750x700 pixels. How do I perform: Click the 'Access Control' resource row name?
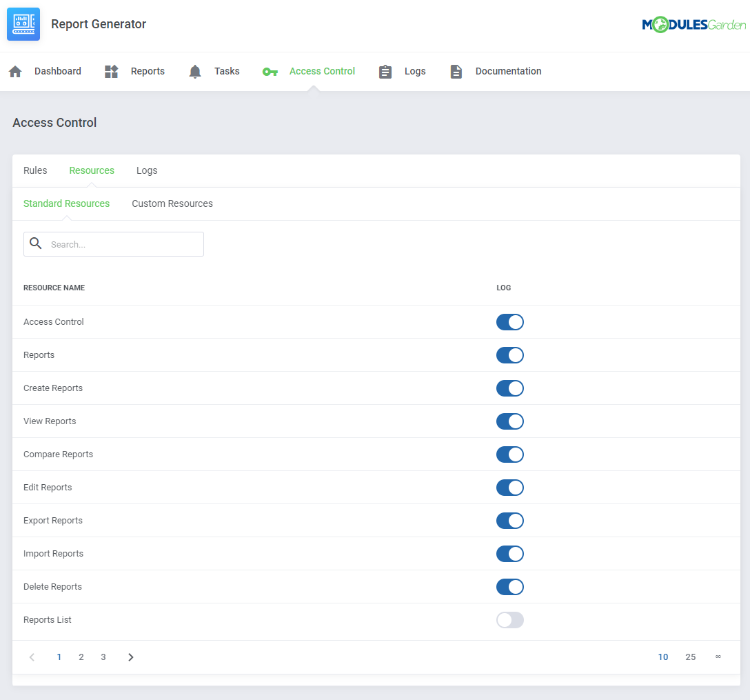pyautogui.click(x=54, y=322)
